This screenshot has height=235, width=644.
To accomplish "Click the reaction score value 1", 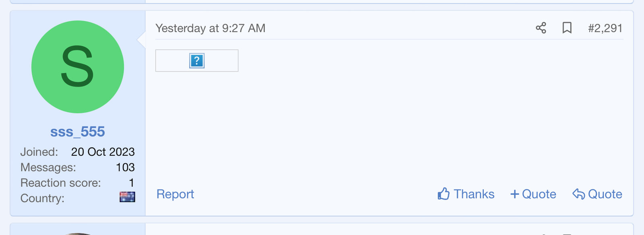I will [x=131, y=183].
